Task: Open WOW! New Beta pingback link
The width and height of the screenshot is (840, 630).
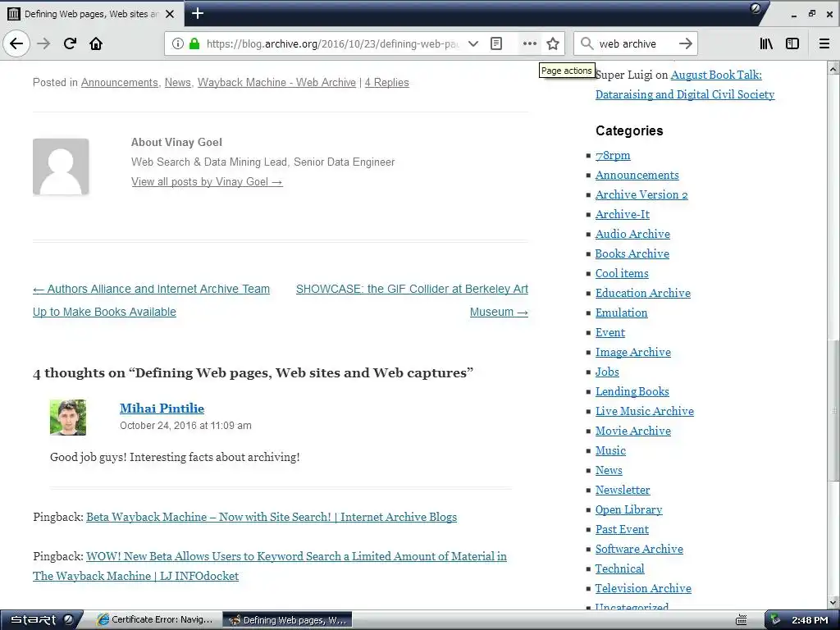Action: click(x=269, y=566)
